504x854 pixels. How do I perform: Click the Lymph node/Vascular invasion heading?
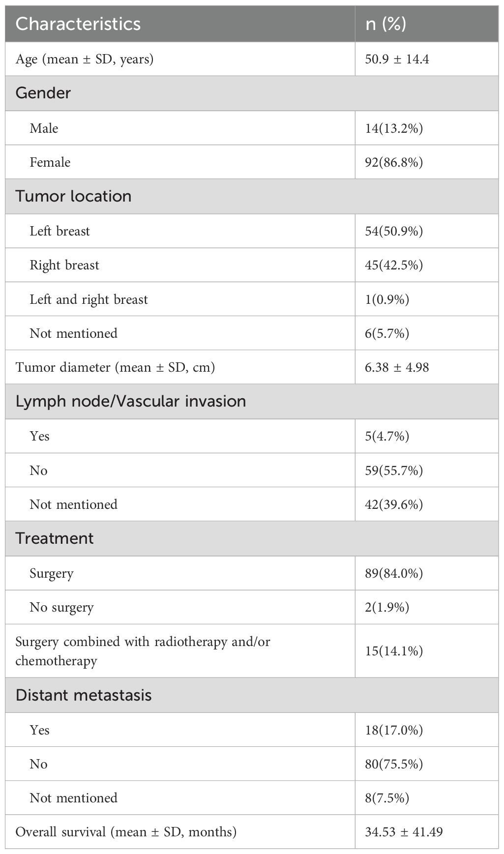click(x=130, y=401)
